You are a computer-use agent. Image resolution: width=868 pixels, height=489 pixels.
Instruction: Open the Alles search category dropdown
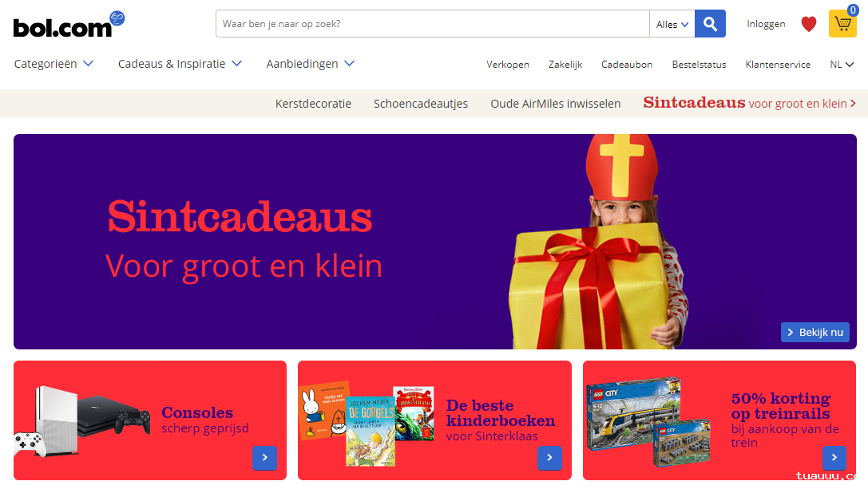click(672, 24)
